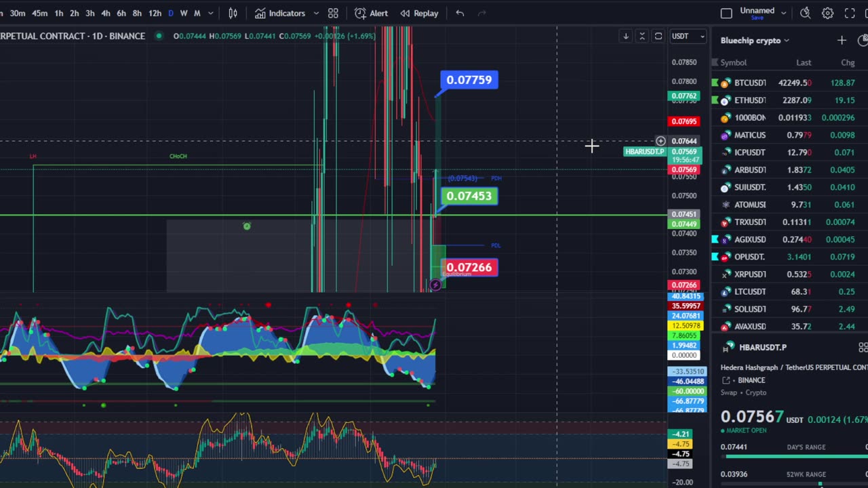Click the HBARUSDT.P details header
Viewport: 868px width, 488px height.
coord(763,347)
